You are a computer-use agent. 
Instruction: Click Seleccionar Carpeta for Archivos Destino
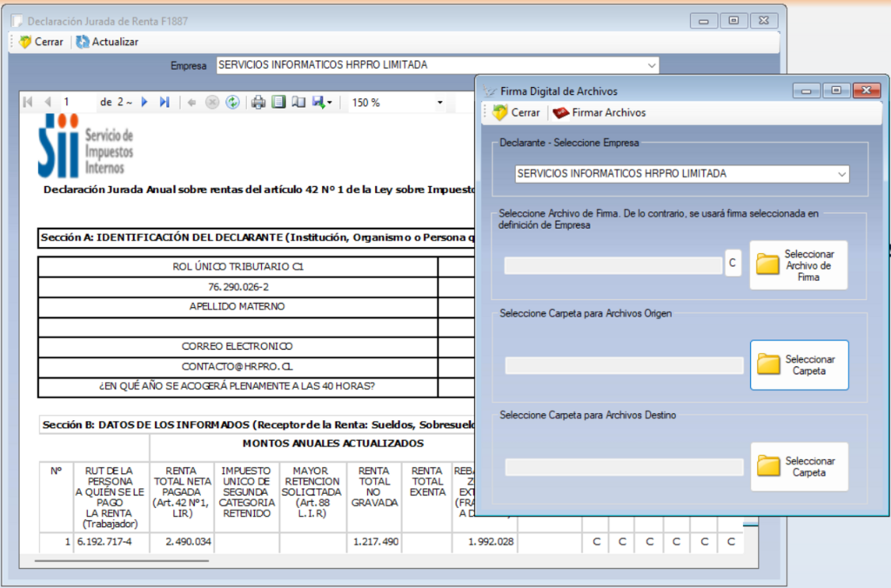800,466
